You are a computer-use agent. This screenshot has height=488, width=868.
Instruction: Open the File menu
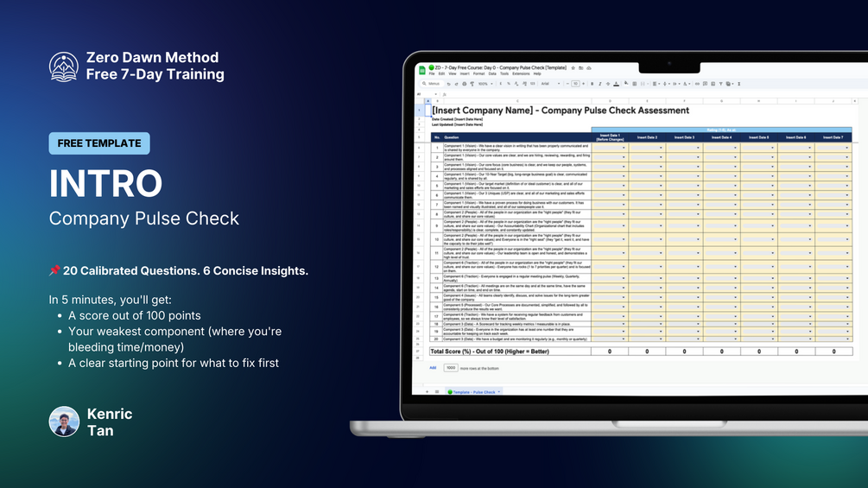coord(432,73)
